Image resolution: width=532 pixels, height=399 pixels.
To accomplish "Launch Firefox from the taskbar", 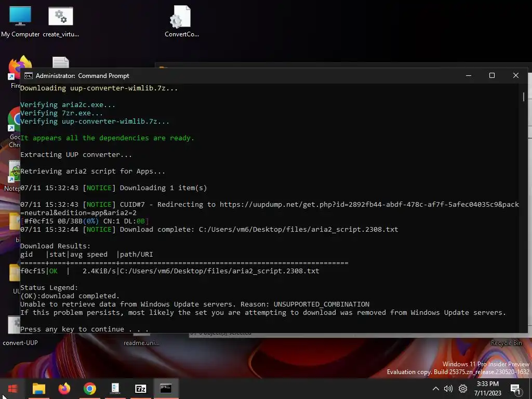I will (x=64, y=389).
